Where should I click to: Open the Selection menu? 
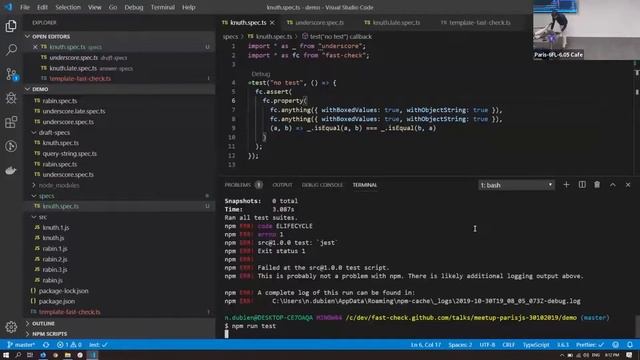click(68, 7)
